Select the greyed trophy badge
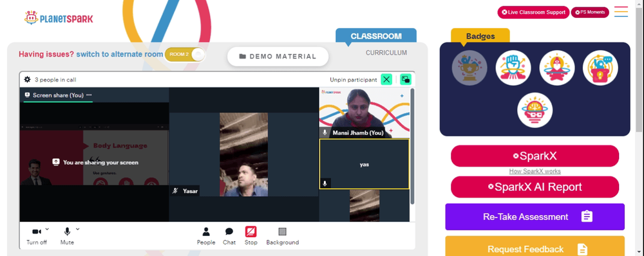The width and height of the screenshot is (644, 256). pos(469,68)
